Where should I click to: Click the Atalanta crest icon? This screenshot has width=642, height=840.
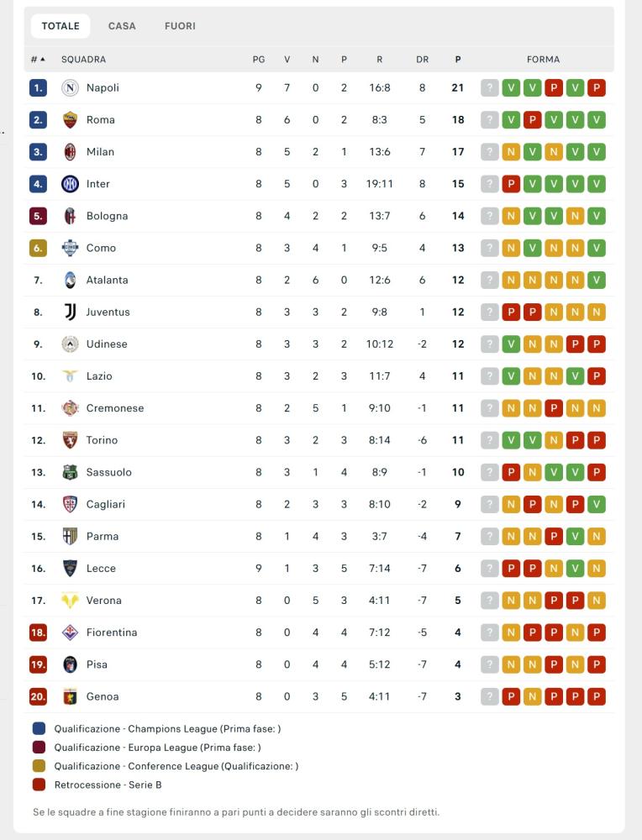click(x=71, y=281)
